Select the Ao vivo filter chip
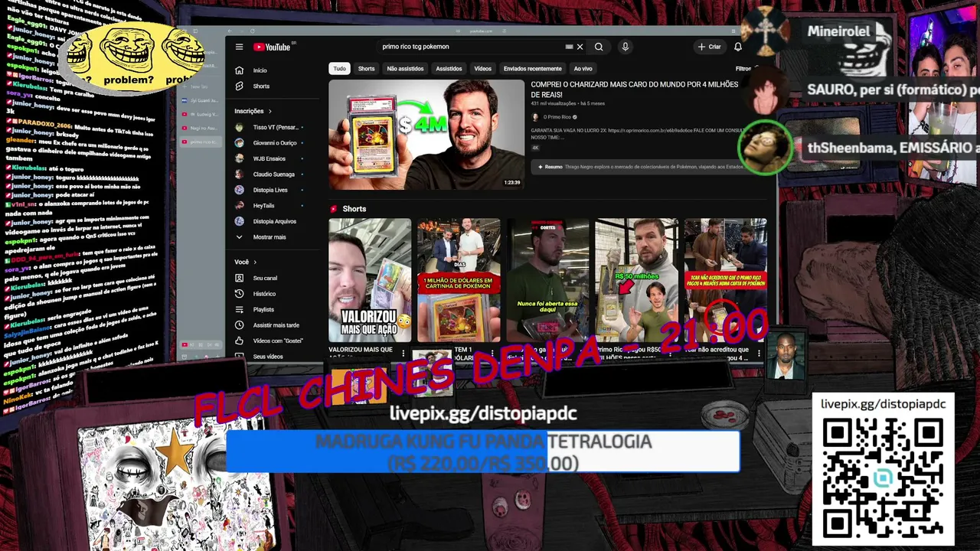Viewport: 980px width, 551px height. (583, 69)
